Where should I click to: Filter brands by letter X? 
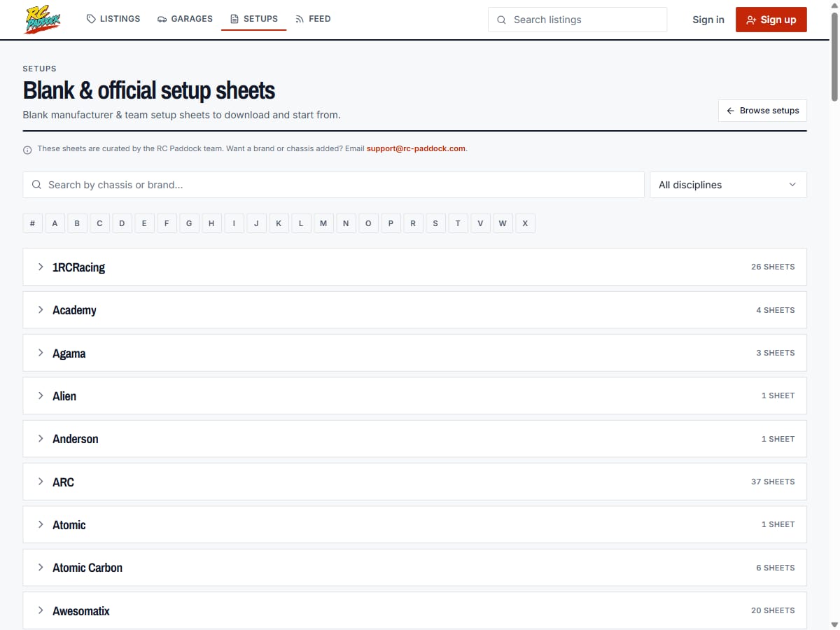[x=525, y=223]
